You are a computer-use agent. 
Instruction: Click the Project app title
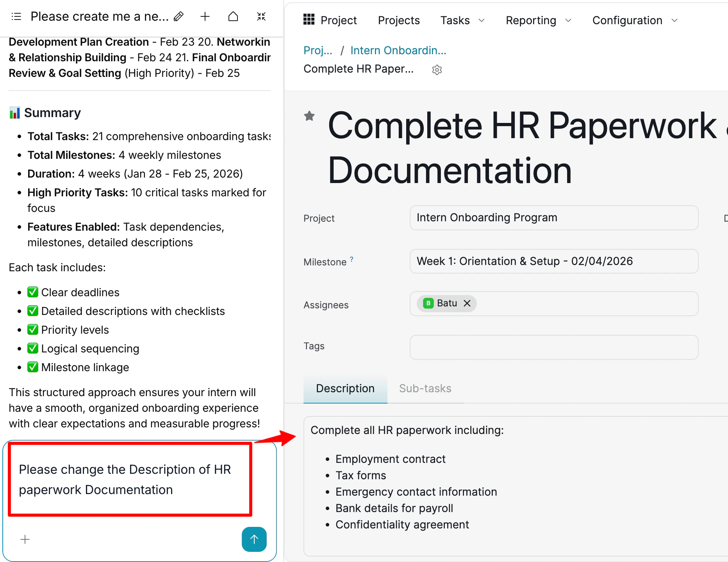pos(339,20)
